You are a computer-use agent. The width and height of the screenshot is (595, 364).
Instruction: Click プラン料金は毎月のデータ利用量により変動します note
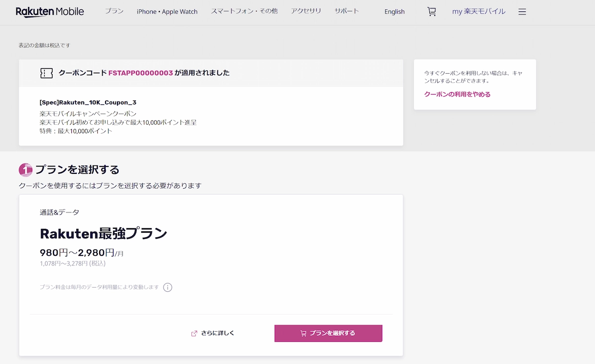click(99, 287)
